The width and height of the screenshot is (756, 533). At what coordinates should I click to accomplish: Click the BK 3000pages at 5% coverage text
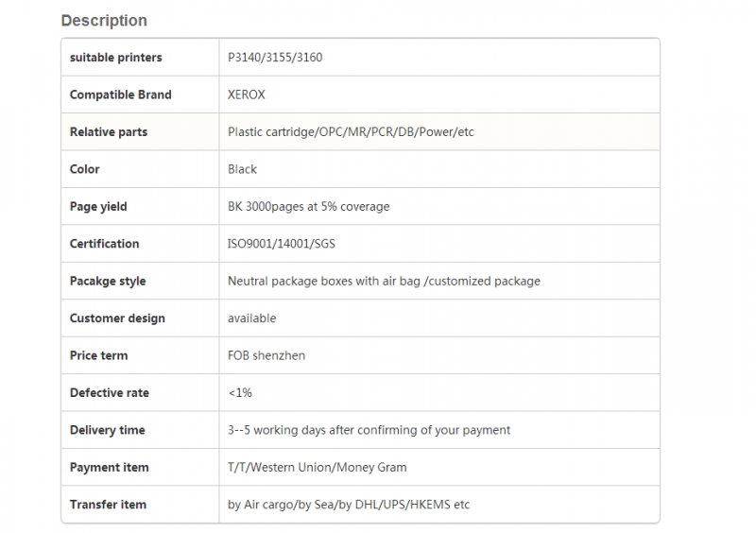[x=309, y=206]
